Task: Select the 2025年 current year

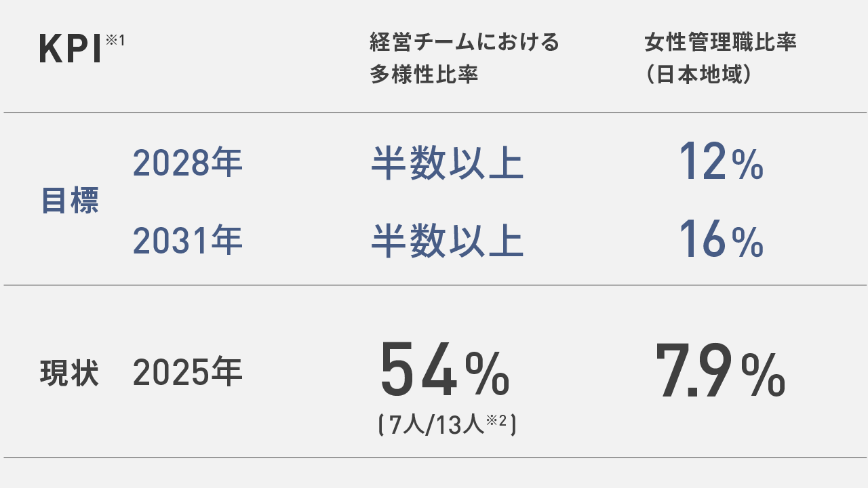Action: tap(187, 372)
